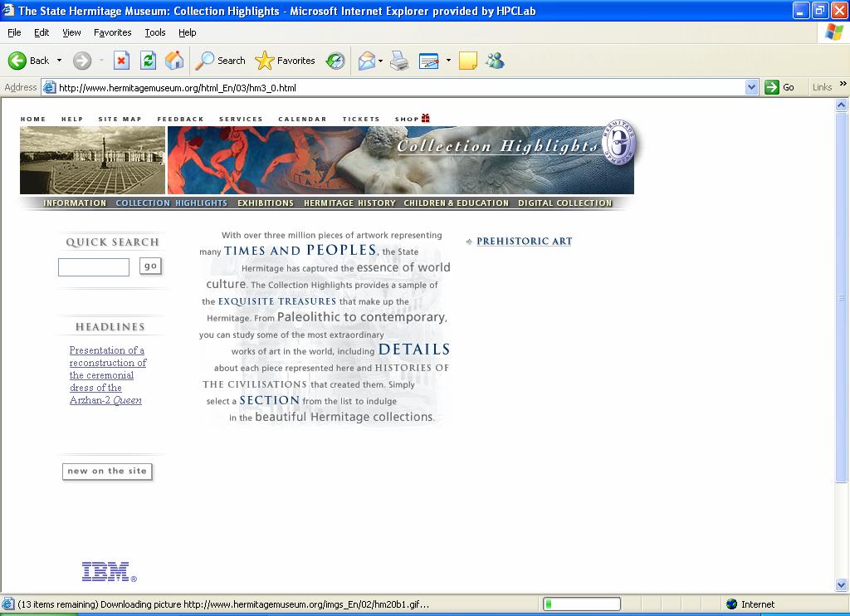Open the TICKETS link
This screenshot has height=616, width=850.
(361, 119)
